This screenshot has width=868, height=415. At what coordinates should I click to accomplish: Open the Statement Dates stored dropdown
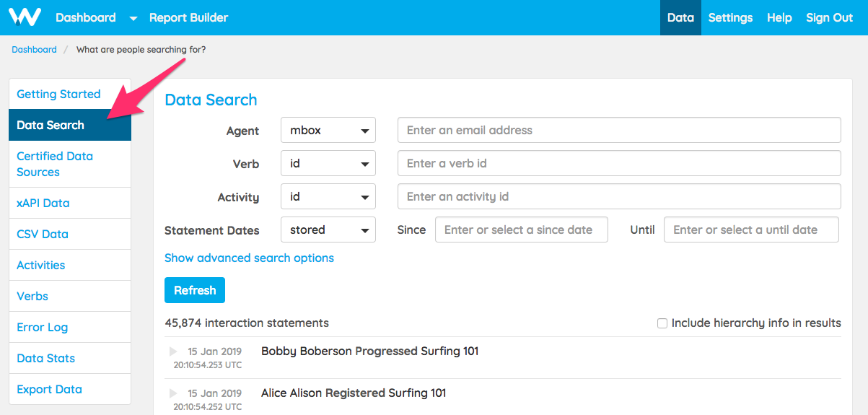coord(328,230)
